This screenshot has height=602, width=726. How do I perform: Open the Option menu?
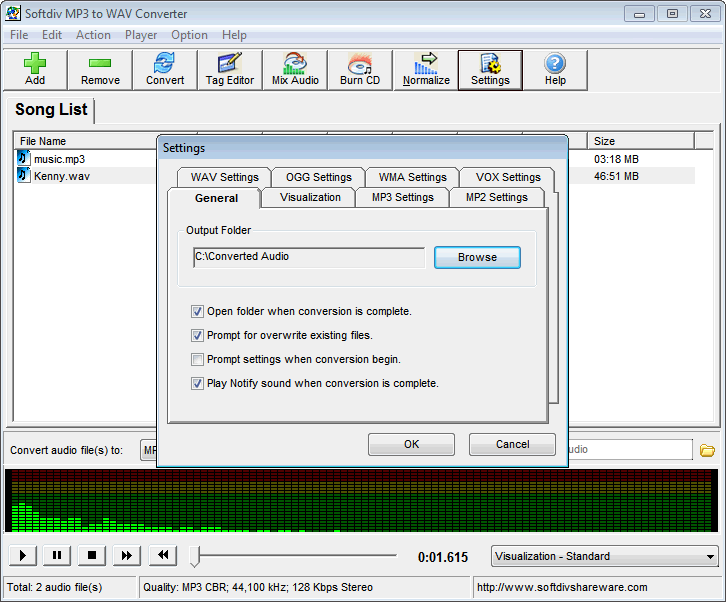click(189, 35)
